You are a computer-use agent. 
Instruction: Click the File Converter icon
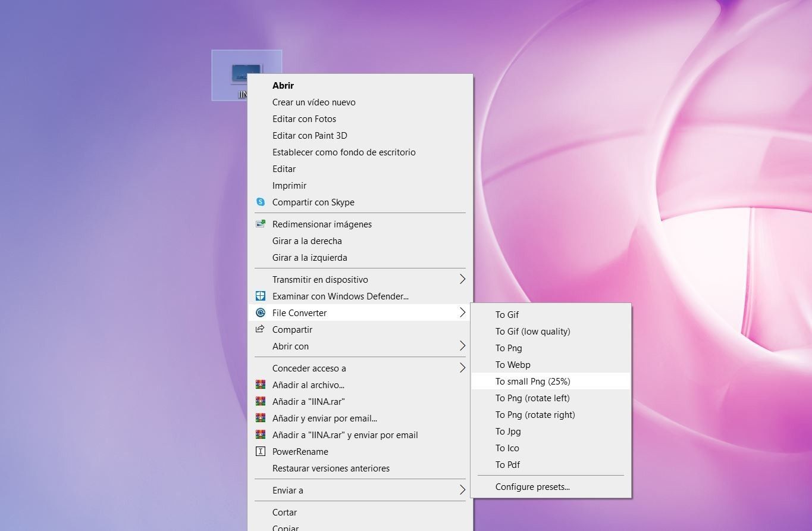coord(260,313)
